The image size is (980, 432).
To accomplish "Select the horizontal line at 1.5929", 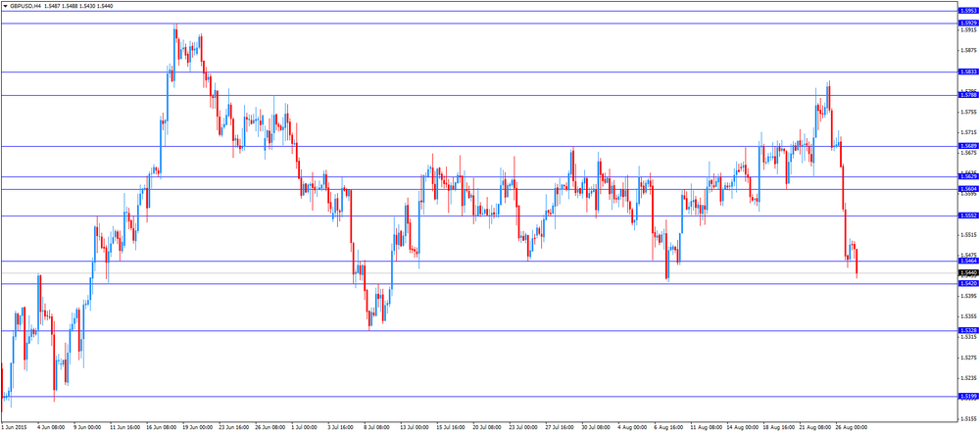I will pyautogui.click(x=479, y=24).
